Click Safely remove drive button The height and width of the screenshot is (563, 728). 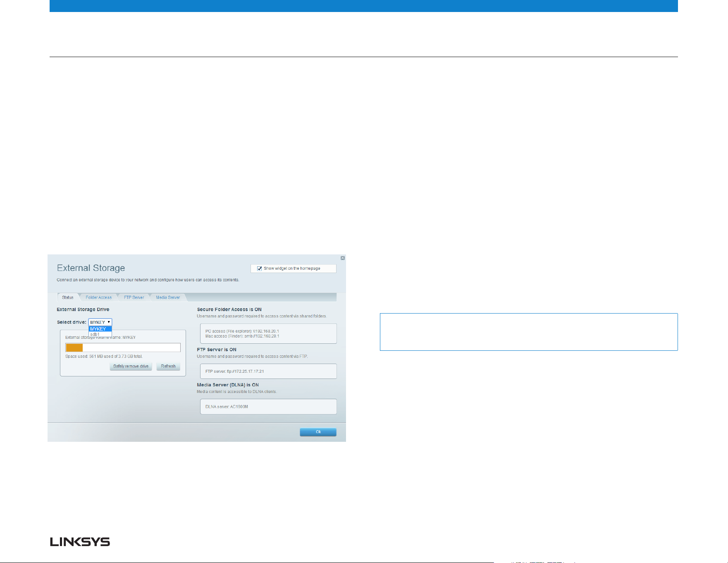pyautogui.click(x=131, y=367)
